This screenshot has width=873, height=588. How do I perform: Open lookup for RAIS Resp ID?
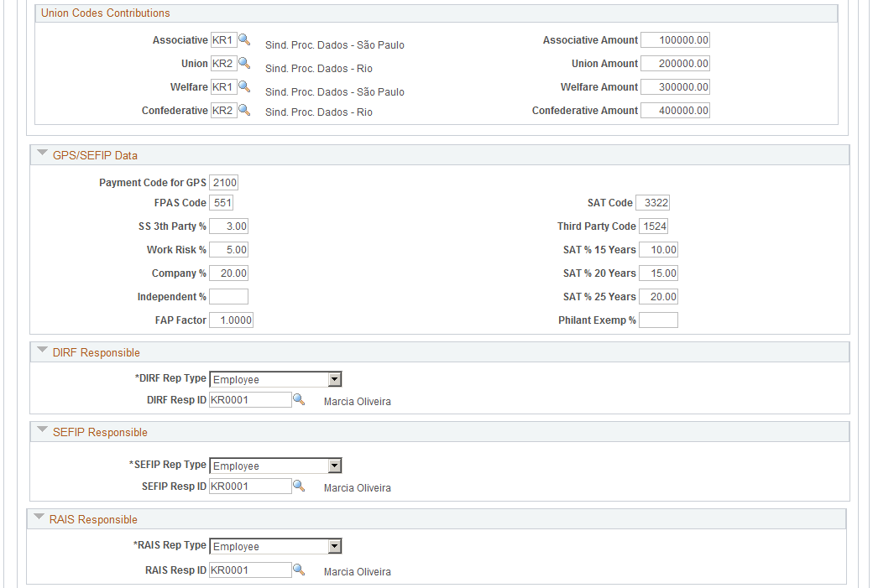[299, 570]
